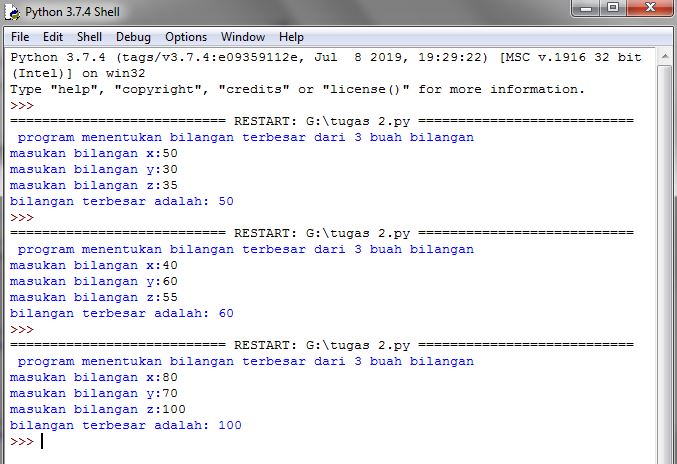Minimize the Python Shell window
Screen dimensions: 677x464
[x=586, y=8]
